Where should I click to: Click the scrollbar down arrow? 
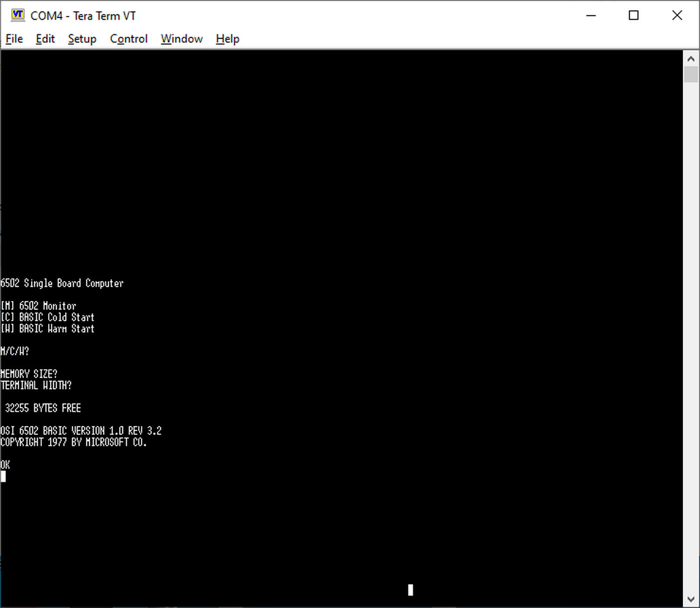tap(691, 599)
